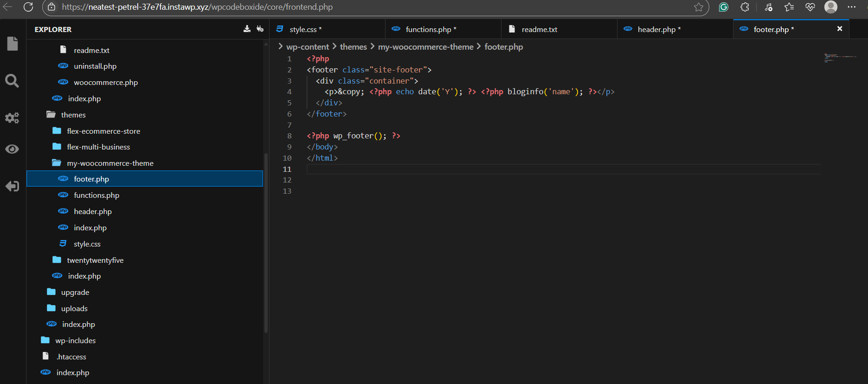Click the folder tools icon beside download

[x=260, y=29]
